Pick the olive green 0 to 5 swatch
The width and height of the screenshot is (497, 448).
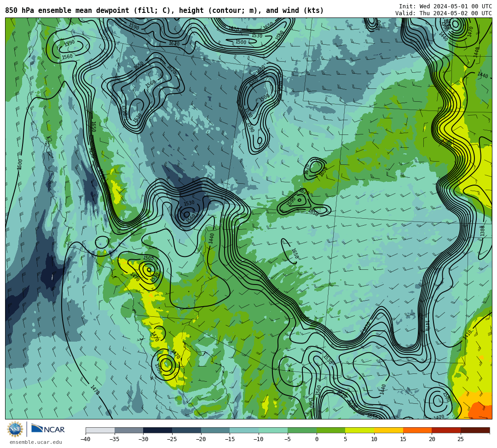pos(331,430)
